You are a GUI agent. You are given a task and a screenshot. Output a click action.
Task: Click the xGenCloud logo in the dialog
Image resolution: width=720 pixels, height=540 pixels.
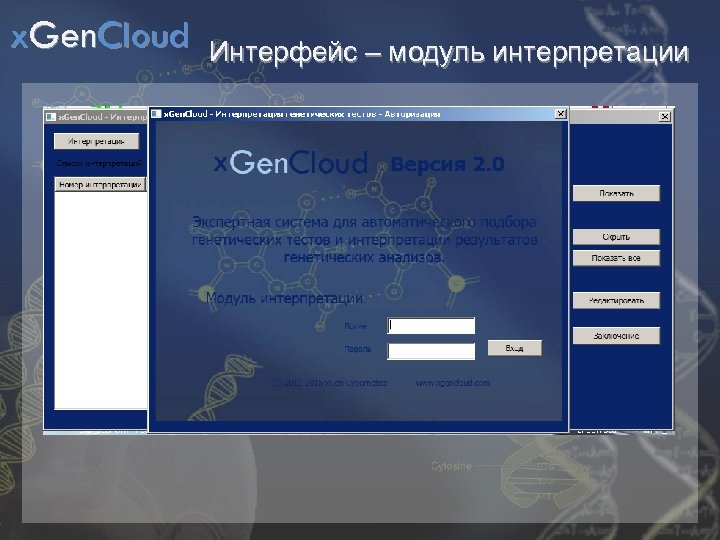tap(291, 162)
